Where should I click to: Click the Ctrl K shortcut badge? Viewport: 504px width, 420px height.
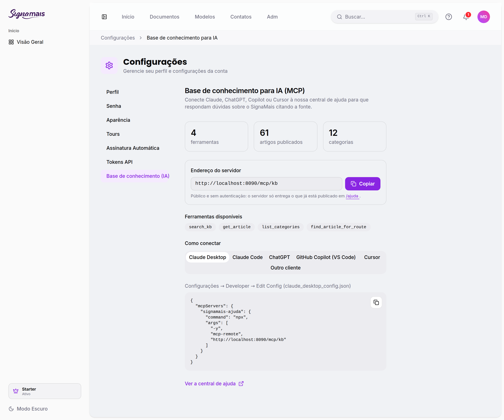424,16
